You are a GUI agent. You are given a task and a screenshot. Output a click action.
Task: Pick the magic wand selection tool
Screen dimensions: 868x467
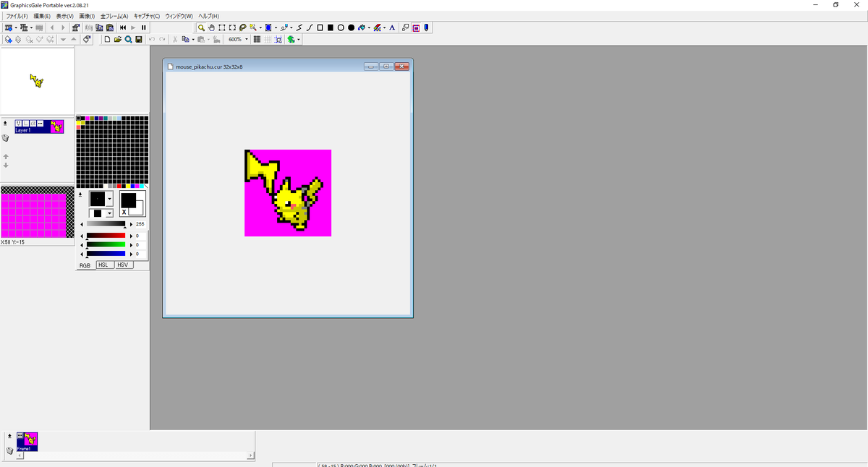[x=252, y=27]
